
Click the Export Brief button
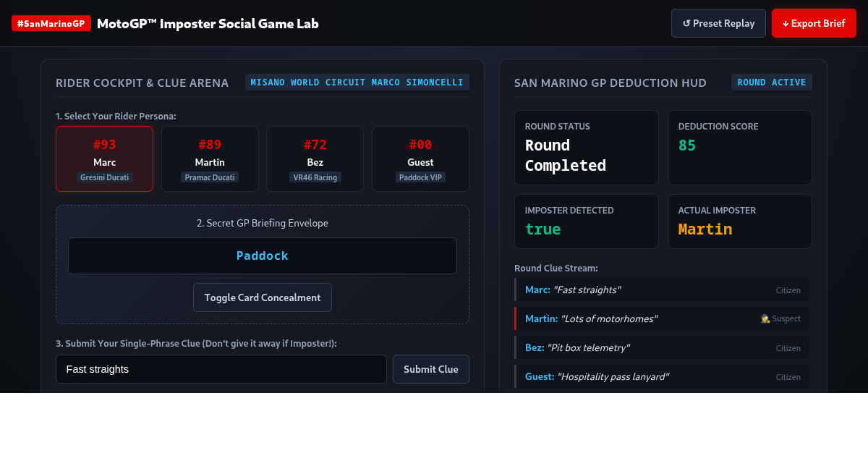814,23
